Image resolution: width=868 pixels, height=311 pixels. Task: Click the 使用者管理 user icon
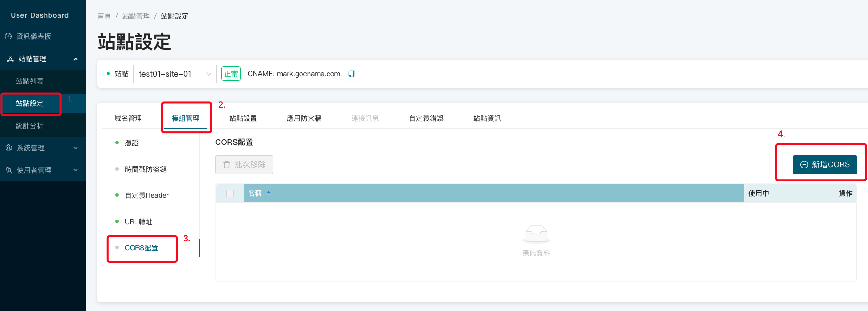point(8,170)
